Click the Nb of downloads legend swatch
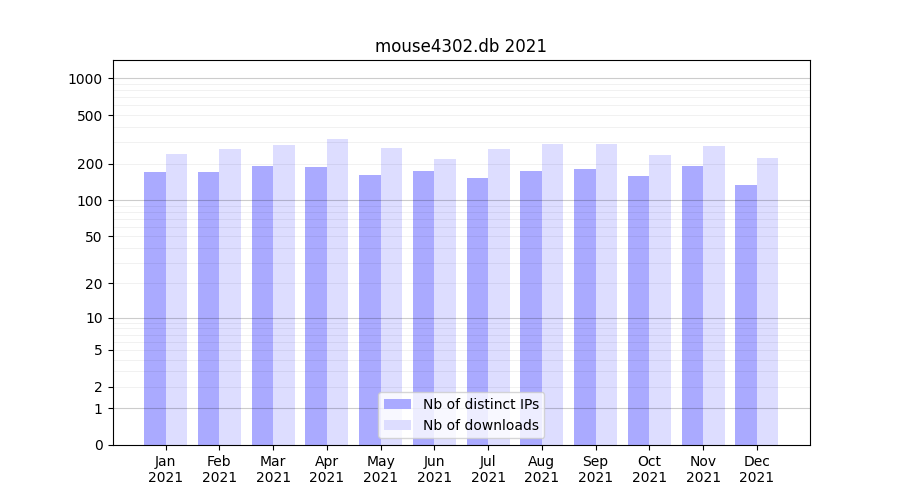 pos(397,425)
